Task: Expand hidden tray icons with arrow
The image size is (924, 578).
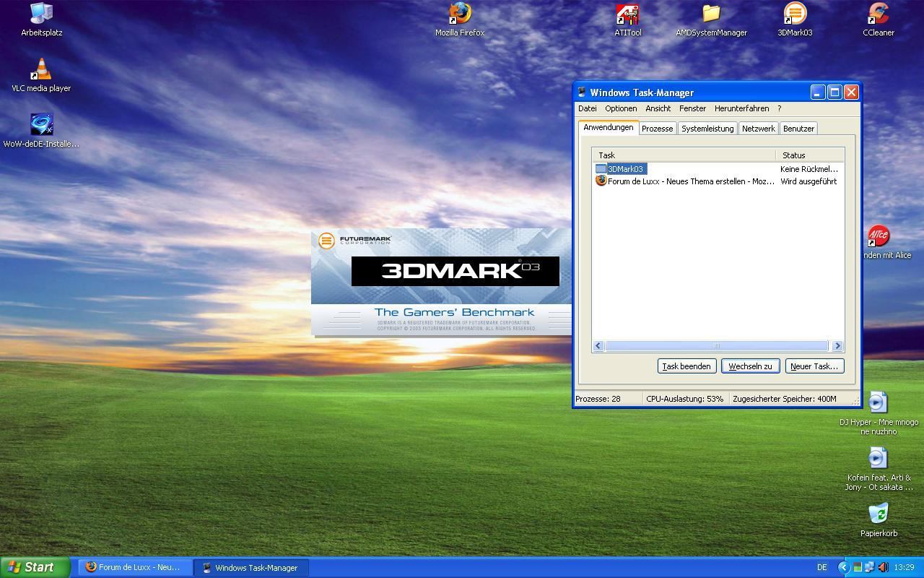Action: [843, 567]
